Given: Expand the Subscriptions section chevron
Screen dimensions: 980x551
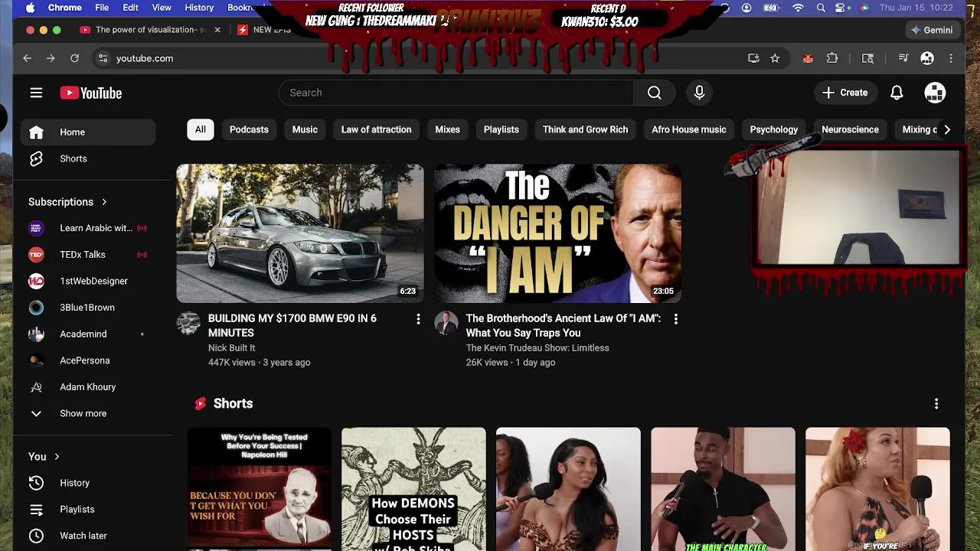Looking at the screenshot, I should click(x=104, y=202).
